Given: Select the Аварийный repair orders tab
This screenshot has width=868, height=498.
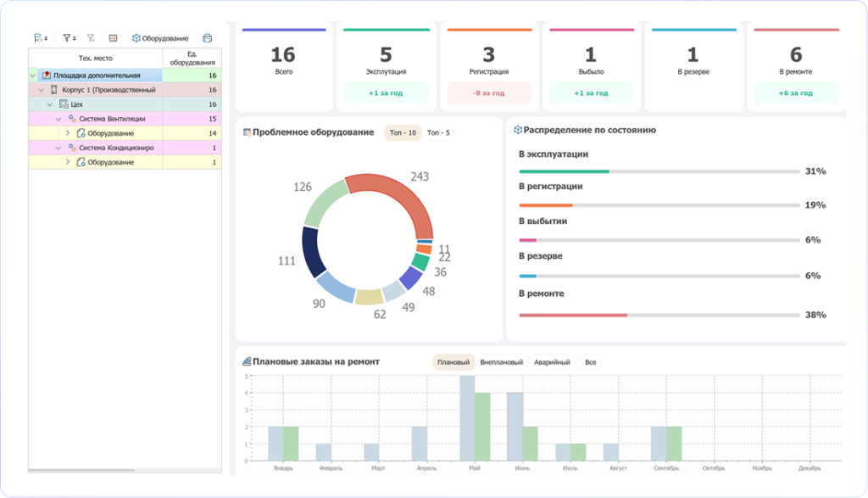Looking at the screenshot, I should [x=552, y=362].
